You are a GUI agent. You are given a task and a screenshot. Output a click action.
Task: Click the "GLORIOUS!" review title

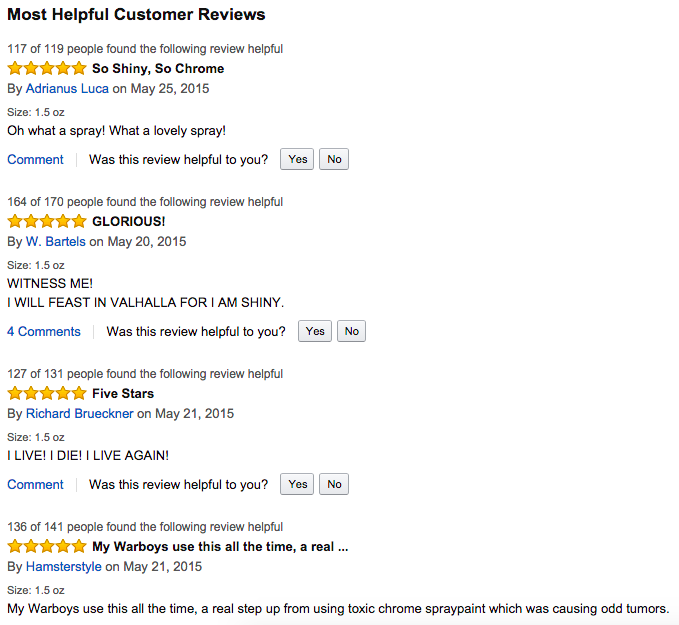click(x=129, y=221)
